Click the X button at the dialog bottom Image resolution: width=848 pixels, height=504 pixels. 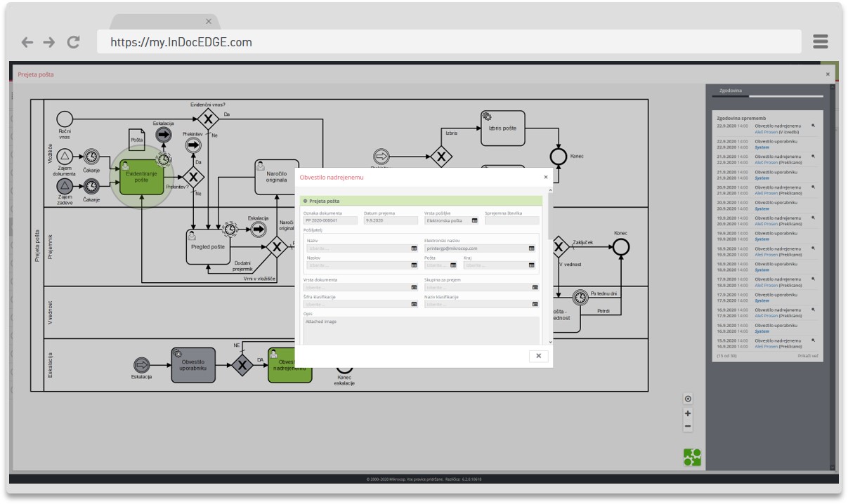pyautogui.click(x=537, y=356)
